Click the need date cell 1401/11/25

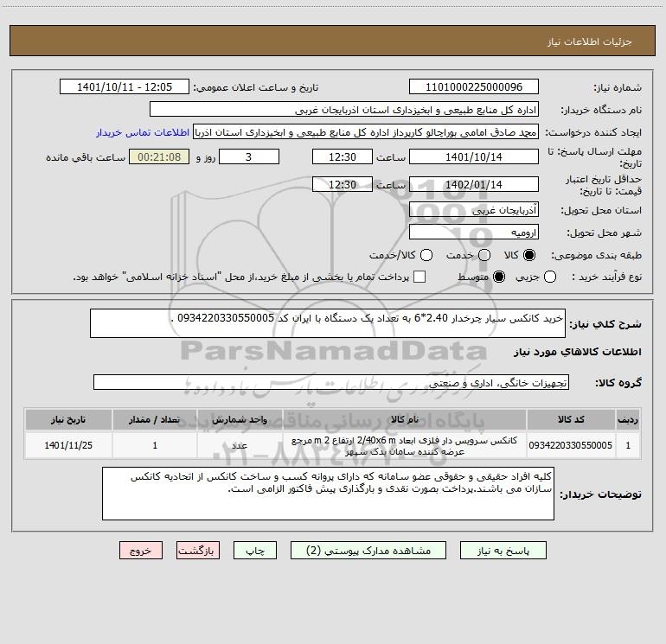click(68, 445)
